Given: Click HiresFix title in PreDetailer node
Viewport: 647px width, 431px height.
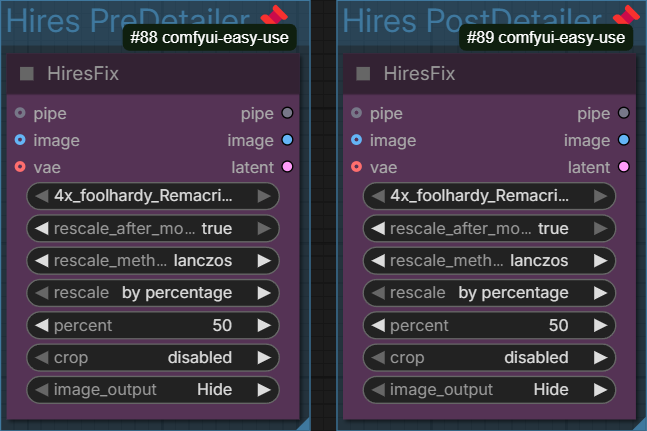Looking at the screenshot, I should point(83,74).
